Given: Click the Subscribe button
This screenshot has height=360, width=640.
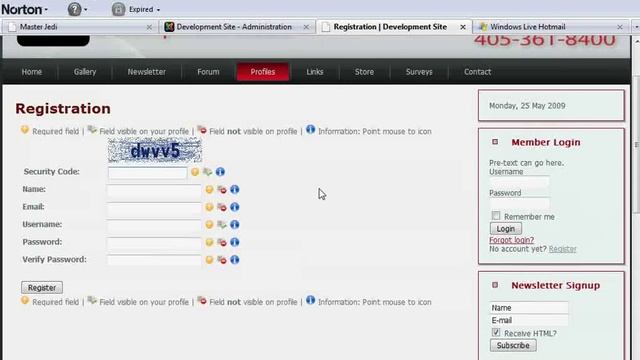Looking at the screenshot, I should click(x=513, y=346).
